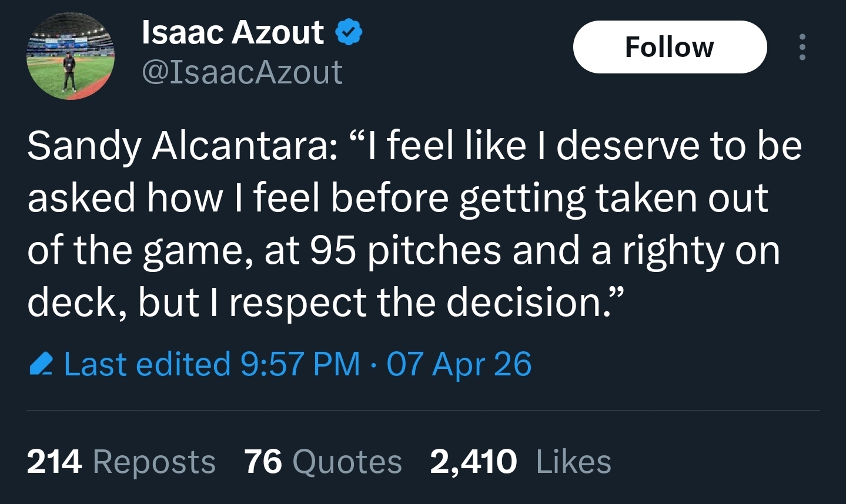846x504 pixels.
Task: Follow Isaac Azout
Action: pyautogui.click(x=670, y=47)
